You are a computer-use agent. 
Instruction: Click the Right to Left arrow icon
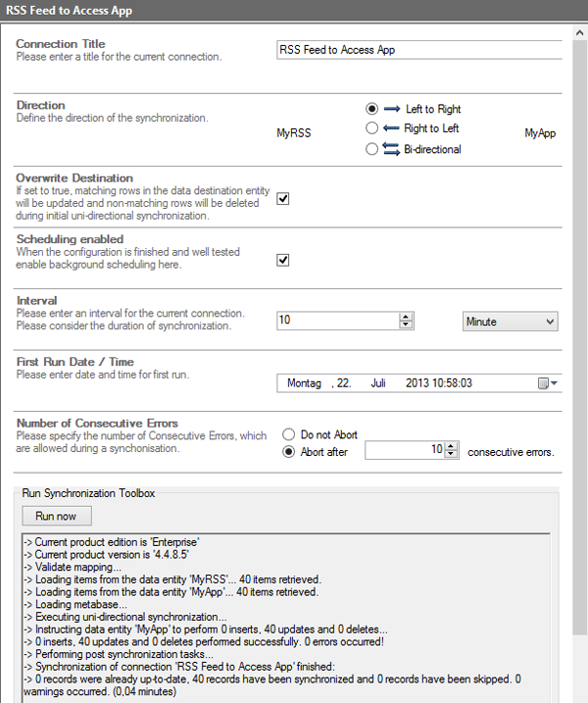coord(392,128)
